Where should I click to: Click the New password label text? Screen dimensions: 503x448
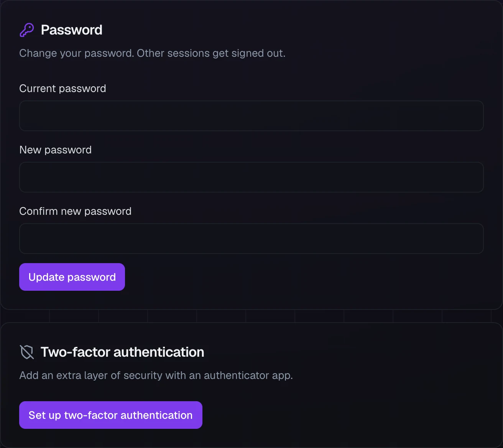56,150
